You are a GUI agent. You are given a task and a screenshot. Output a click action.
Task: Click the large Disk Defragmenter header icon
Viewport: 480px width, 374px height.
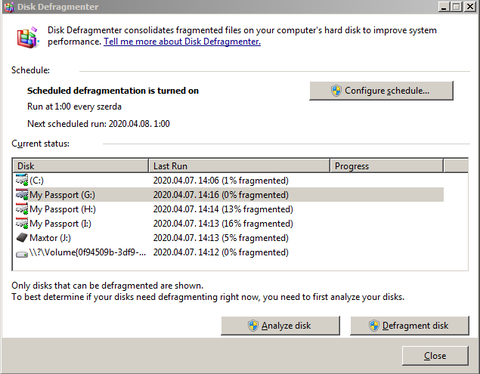pyautogui.click(x=27, y=38)
